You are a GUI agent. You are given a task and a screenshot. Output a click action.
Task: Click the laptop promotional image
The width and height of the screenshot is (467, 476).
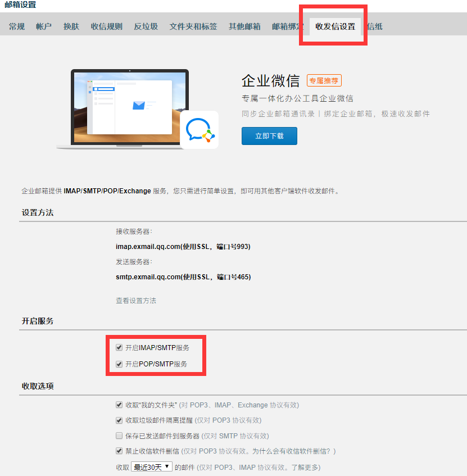click(x=130, y=108)
